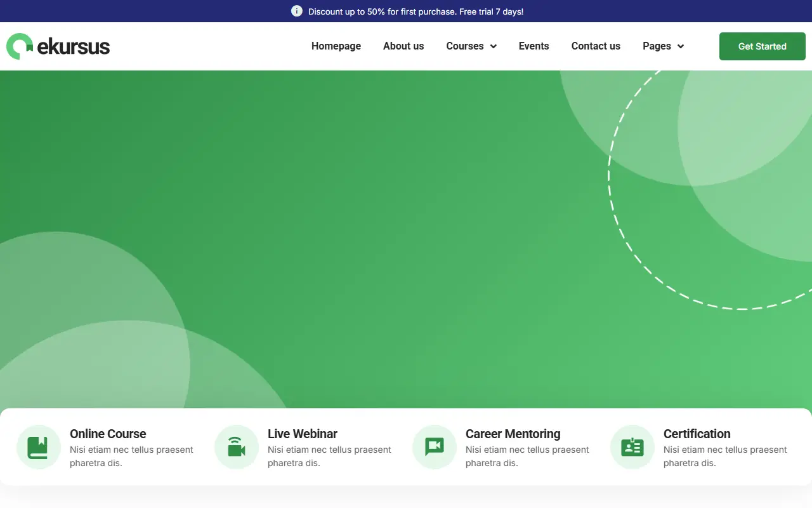Select the Certification ID card icon

(632, 447)
